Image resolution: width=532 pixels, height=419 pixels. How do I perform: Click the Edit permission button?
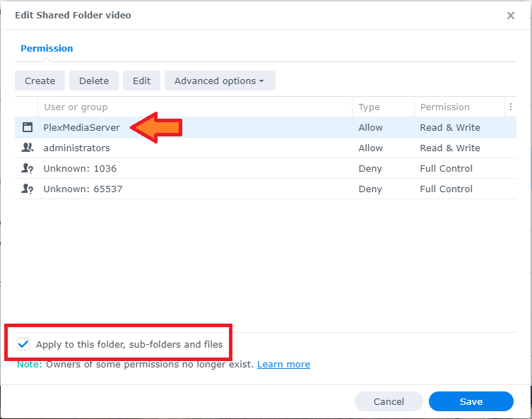click(141, 81)
